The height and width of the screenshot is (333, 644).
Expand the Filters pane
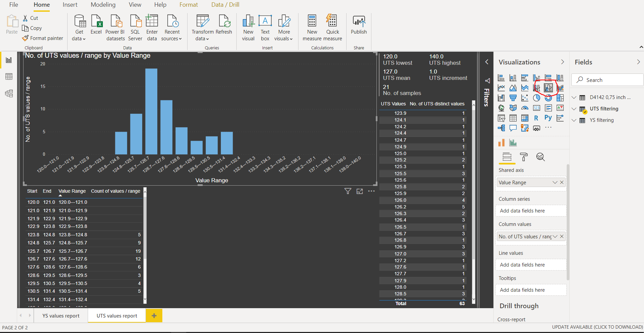pos(487,62)
